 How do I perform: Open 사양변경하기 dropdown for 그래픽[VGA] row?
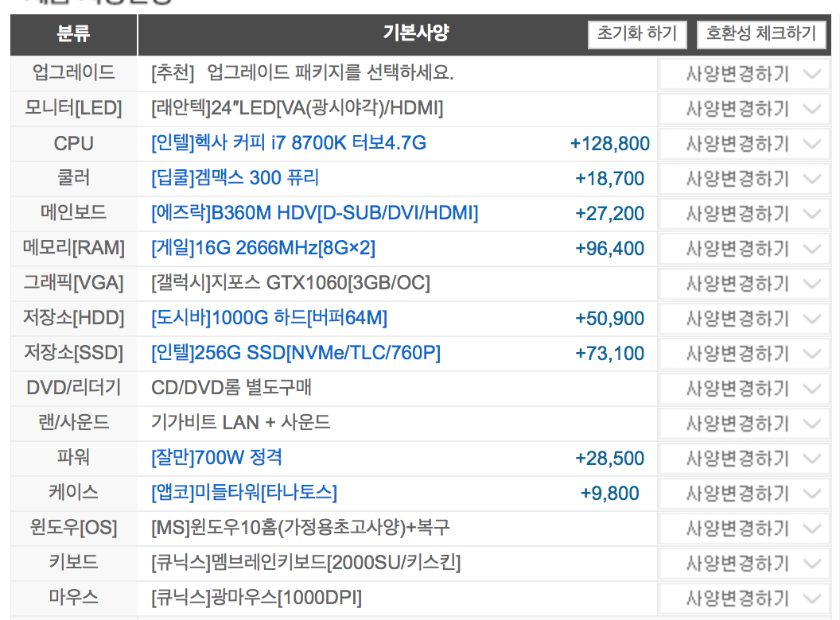pyautogui.click(x=744, y=284)
